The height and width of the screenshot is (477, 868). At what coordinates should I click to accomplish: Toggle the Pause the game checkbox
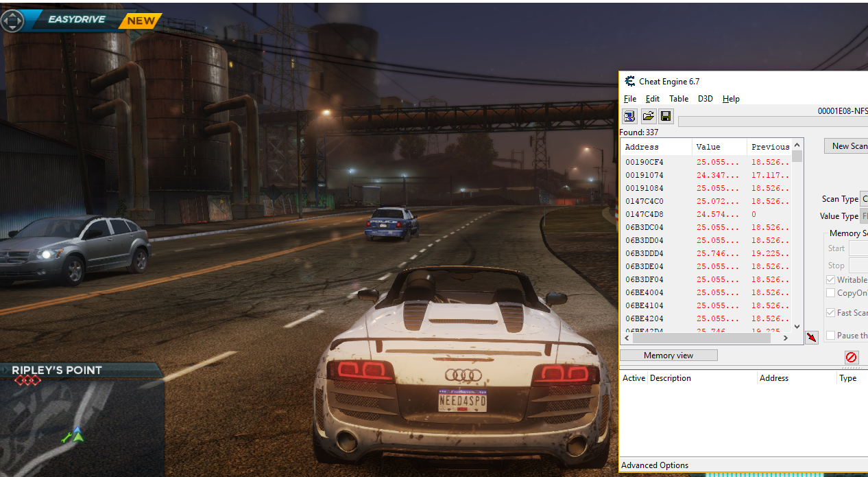coord(831,336)
